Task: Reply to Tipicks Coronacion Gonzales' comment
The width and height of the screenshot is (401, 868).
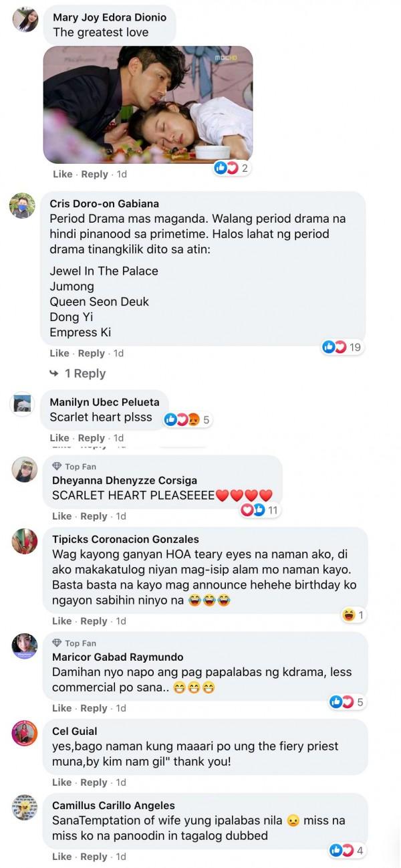Action: pos(94,621)
